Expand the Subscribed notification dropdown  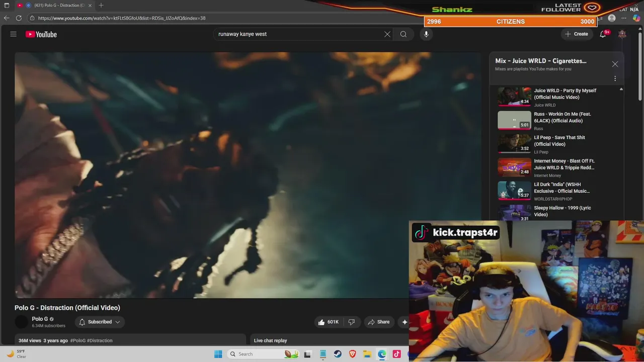(x=100, y=322)
